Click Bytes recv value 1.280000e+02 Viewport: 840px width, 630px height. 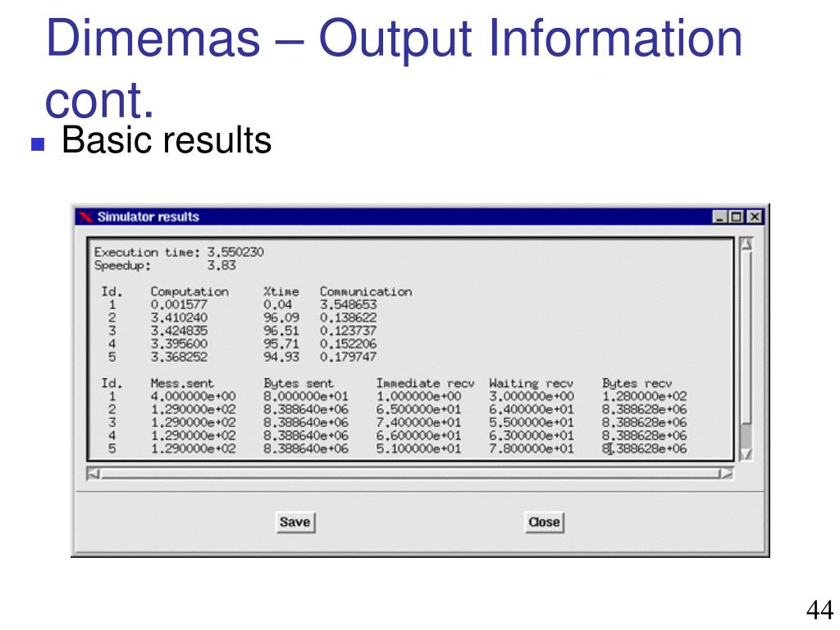click(645, 396)
